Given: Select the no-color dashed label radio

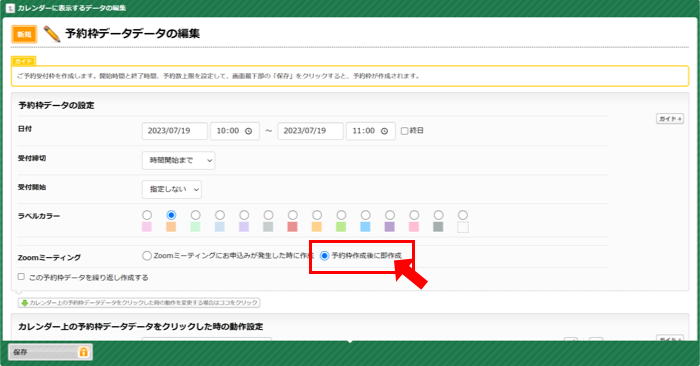Looking at the screenshot, I should 463,215.
